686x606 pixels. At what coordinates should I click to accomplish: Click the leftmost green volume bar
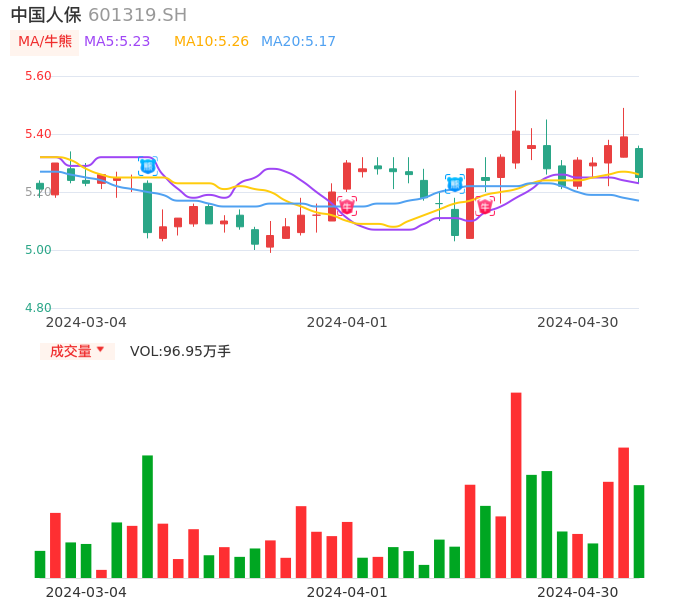40,564
